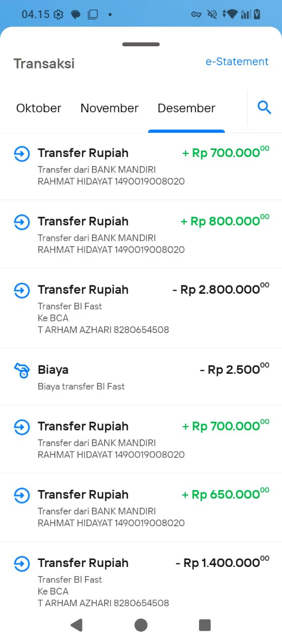Tap the Biaya fee icon
The height and width of the screenshot is (644, 282).
(x=22, y=370)
